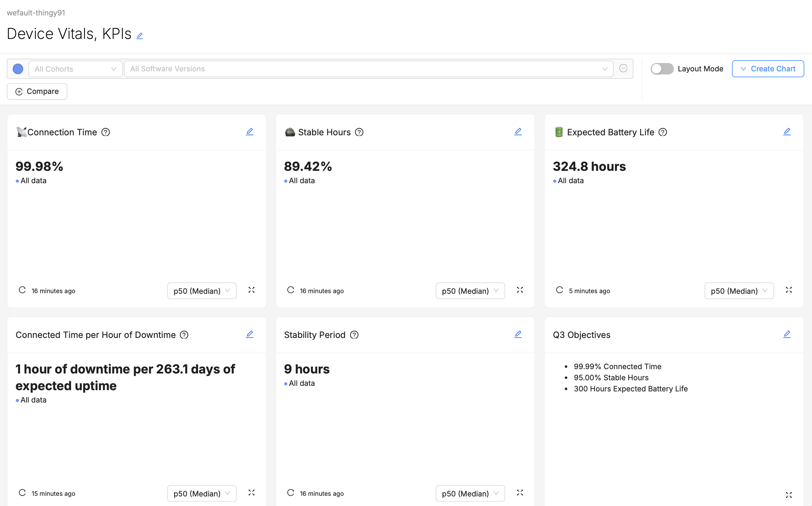Refresh the Connected Time per Hour of Downtime metric
Image resolution: width=812 pixels, height=506 pixels.
pos(22,493)
